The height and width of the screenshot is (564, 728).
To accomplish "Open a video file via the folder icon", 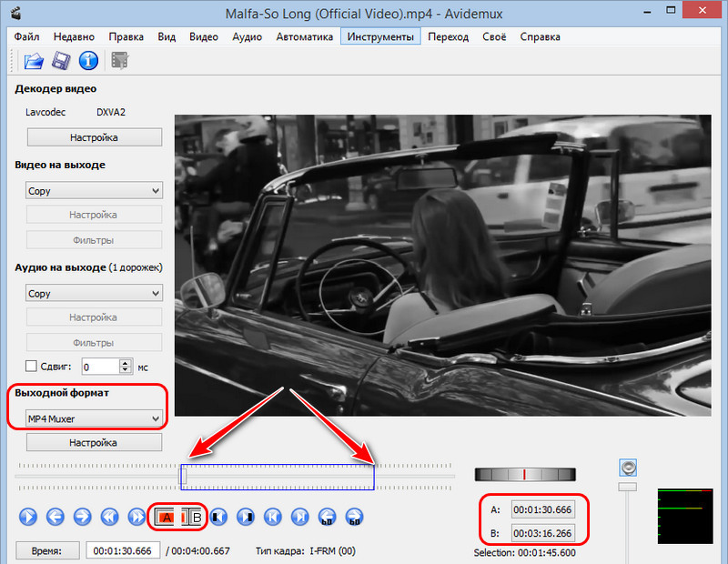I will [x=34, y=61].
